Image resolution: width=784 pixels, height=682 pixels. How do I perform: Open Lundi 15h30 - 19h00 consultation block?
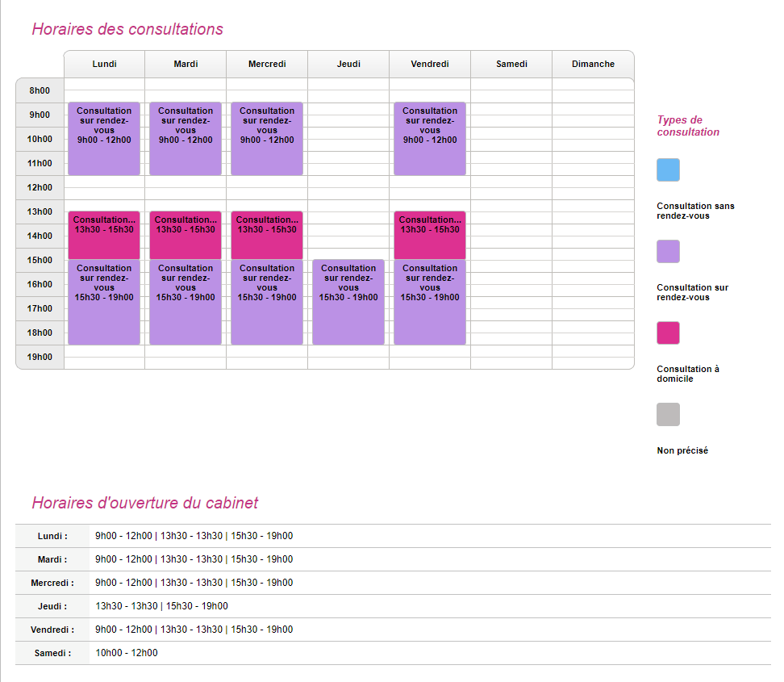(x=104, y=302)
